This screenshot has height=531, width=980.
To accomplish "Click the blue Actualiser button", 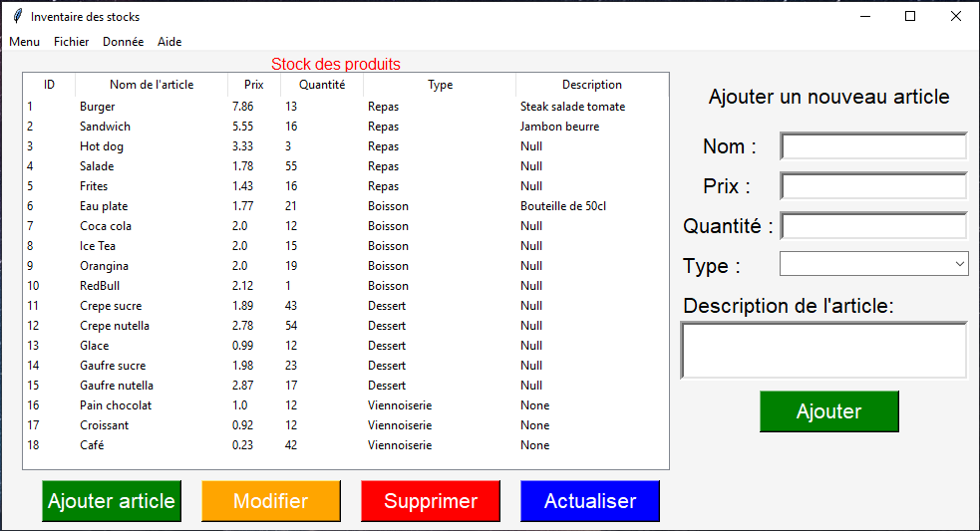I will [590, 501].
